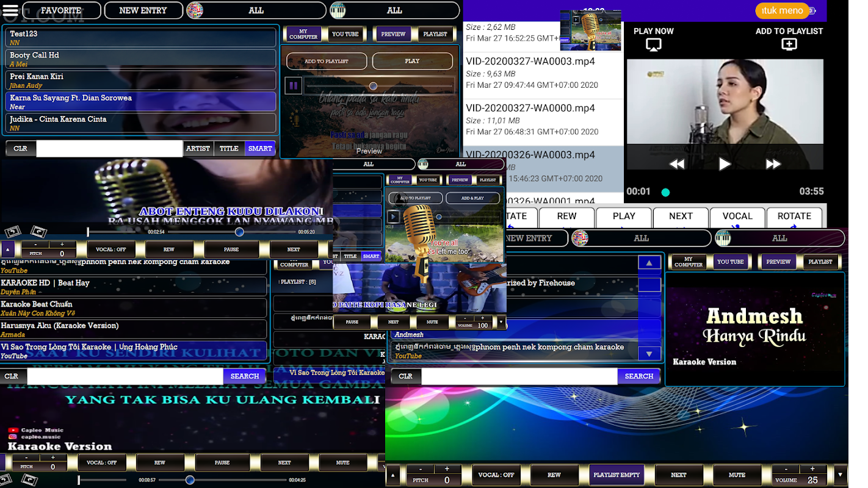Image resolution: width=868 pixels, height=488 pixels.
Task: Click the preview slider knob in top-left panel
Action: coord(373,86)
